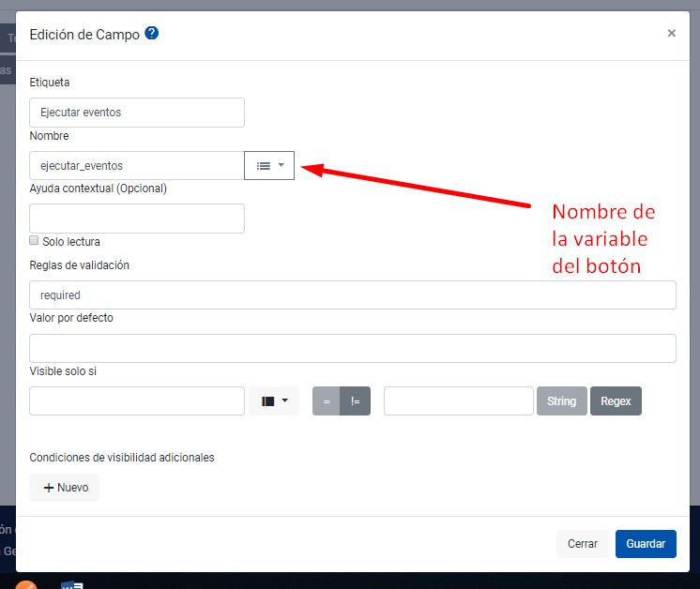The height and width of the screenshot is (589, 700).
Task: Open the blue help question mark icon
Action: pos(152,33)
